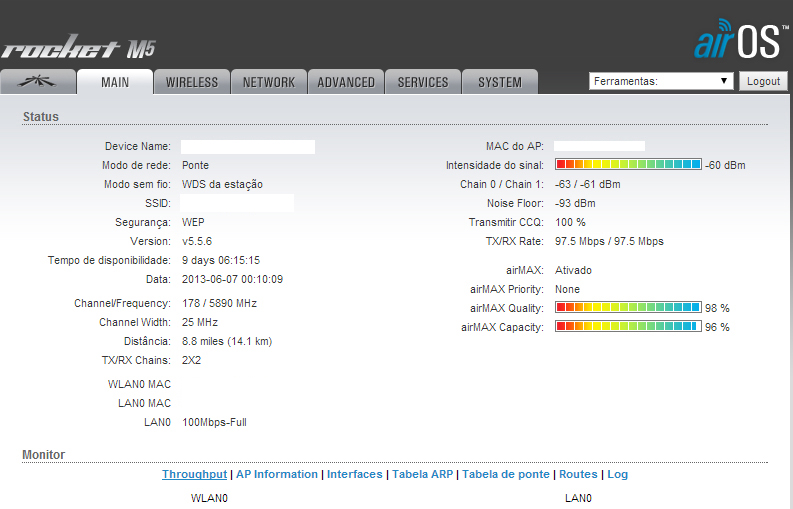
Task: Click the airMAX Quality bar
Action: click(x=628, y=307)
